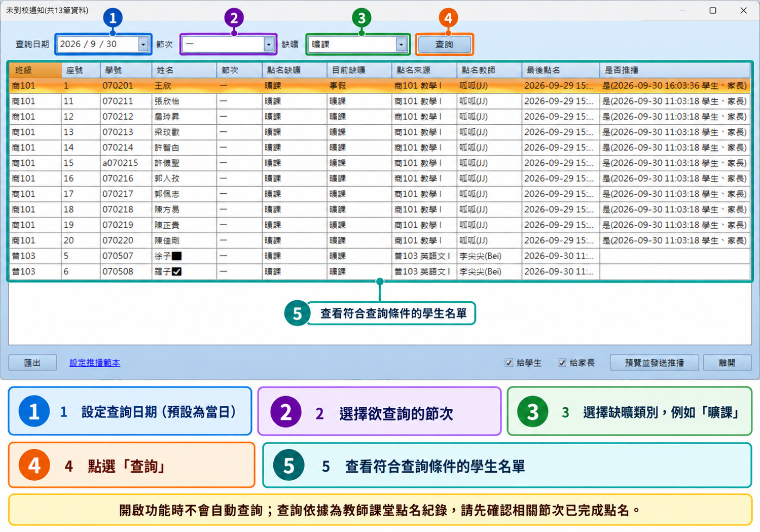The height and width of the screenshot is (532, 760).
Task: Open the 查詢日期 calendar dropdown arrow
Action: click(143, 45)
